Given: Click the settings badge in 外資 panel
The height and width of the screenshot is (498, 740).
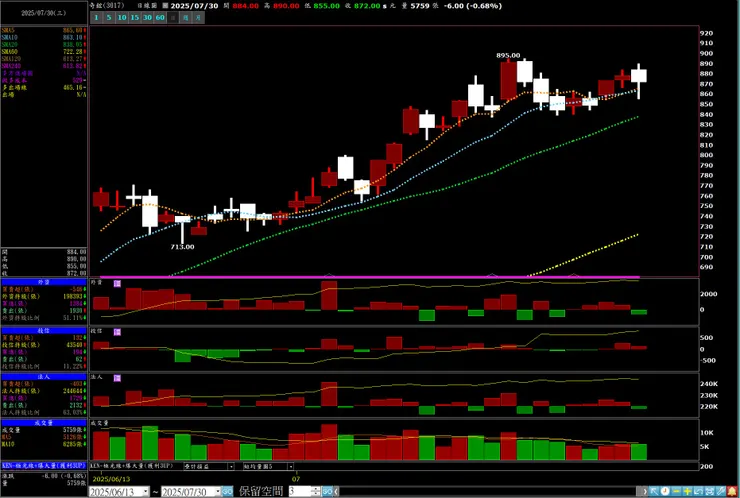Looking at the screenshot, I should tap(117, 284).
